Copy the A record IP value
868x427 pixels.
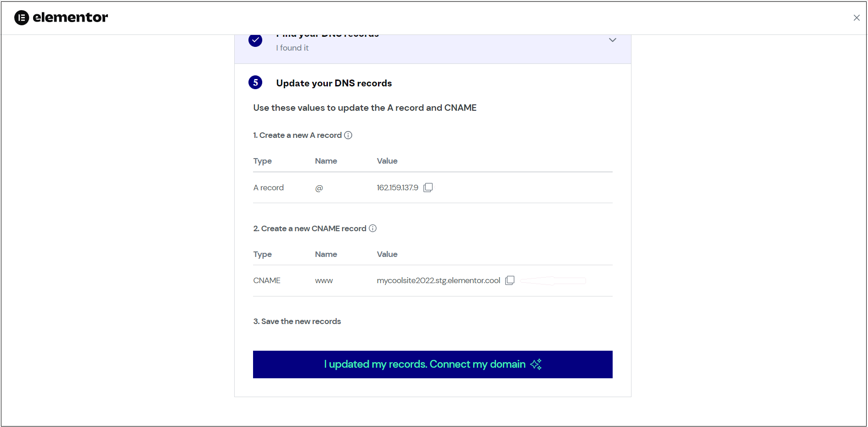point(428,188)
